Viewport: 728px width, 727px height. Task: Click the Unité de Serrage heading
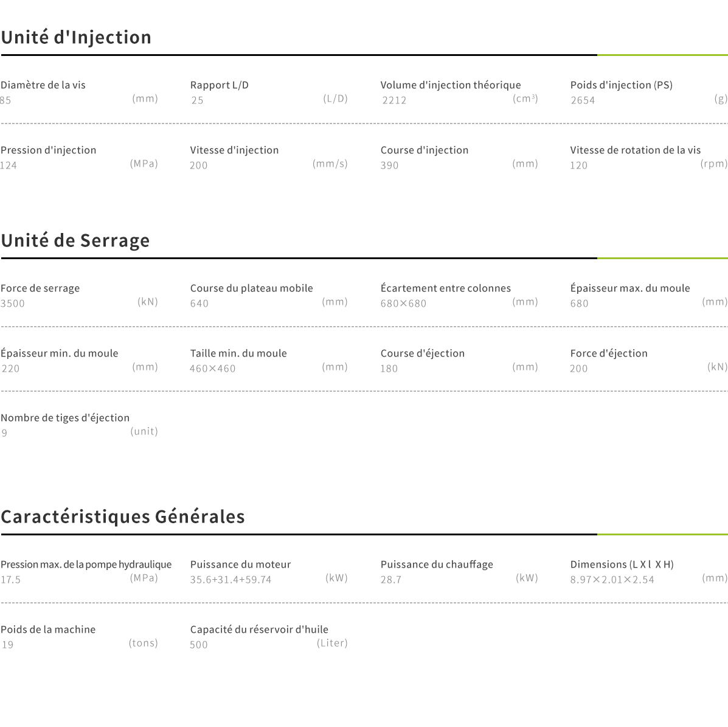(75, 241)
